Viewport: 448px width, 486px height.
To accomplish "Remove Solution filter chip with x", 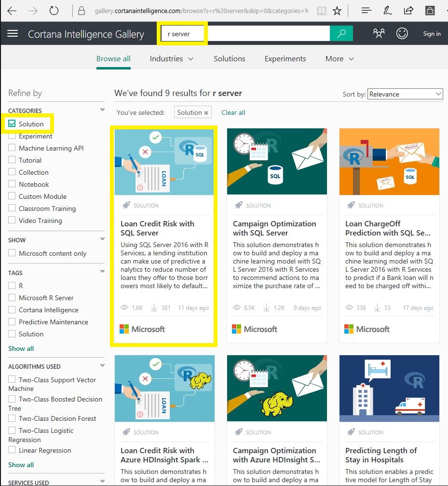I will [x=206, y=113].
